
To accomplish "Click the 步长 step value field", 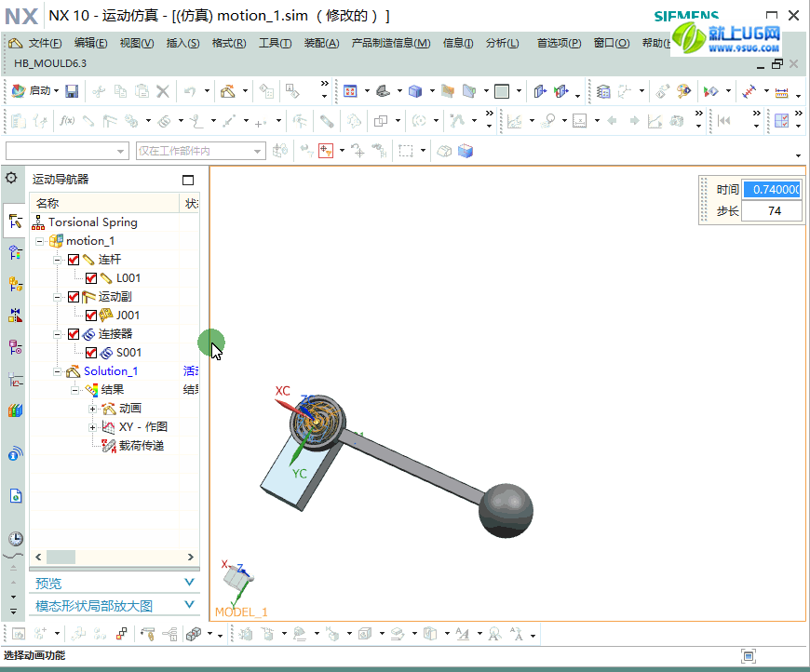I will 772,211.
